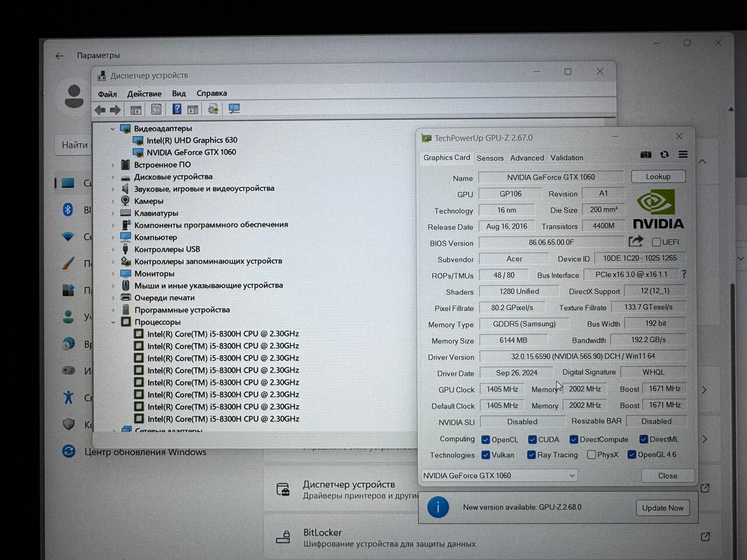Viewport: 747px width, 560px height.
Task: Open the Действие menu
Action: (144, 94)
